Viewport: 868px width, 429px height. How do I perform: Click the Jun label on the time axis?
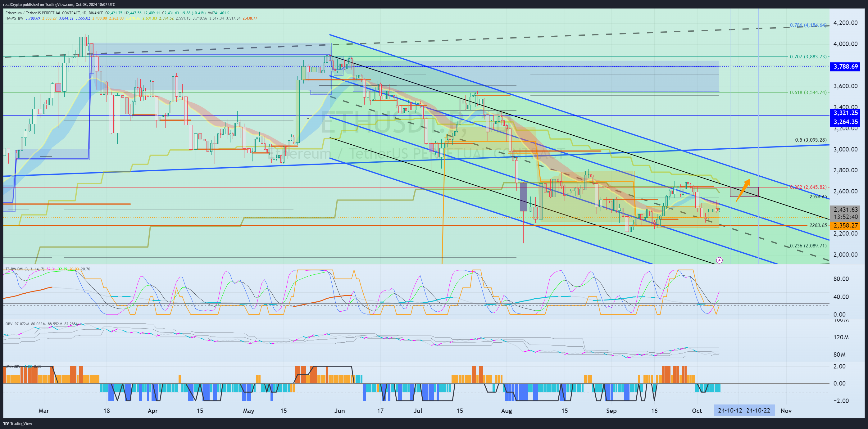(x=340, y=411)
